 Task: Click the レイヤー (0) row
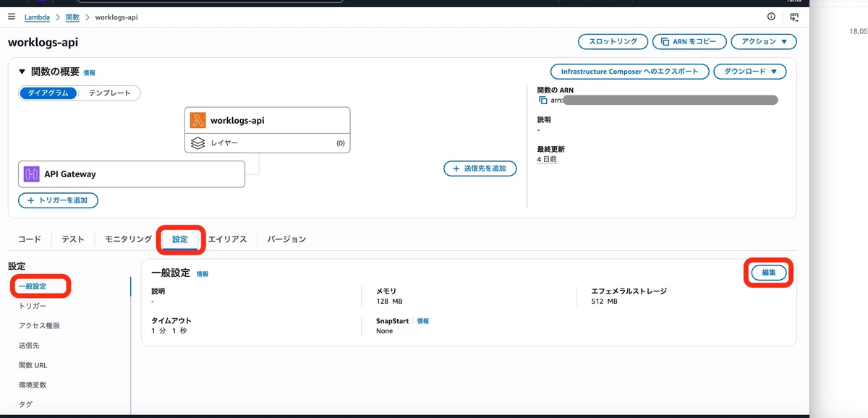coord(268,143)
